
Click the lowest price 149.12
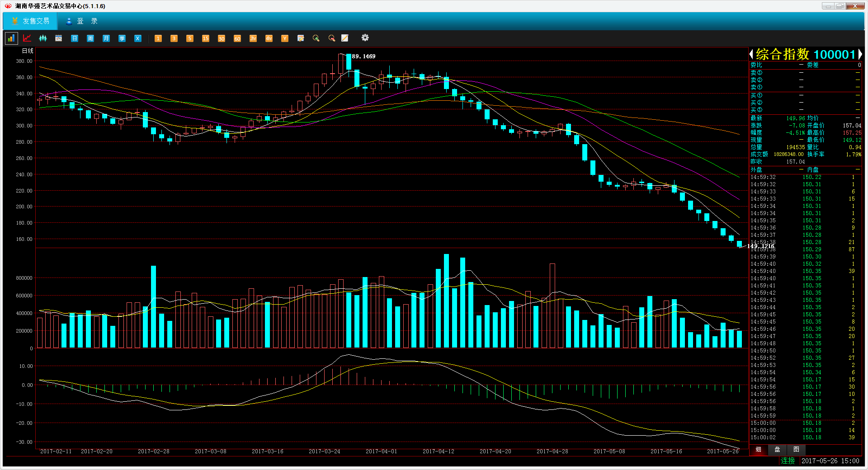coord(852,140)
